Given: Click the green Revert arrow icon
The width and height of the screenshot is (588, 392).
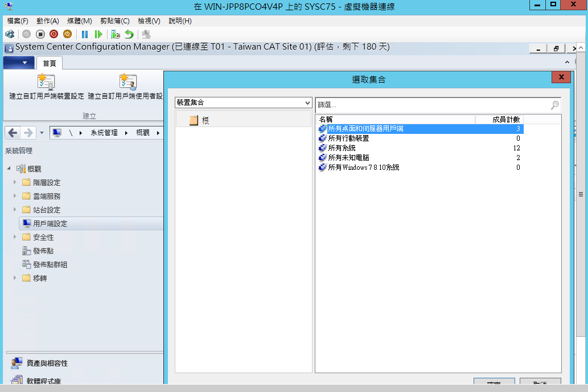Looking at the screenshot, I should 129,34.
